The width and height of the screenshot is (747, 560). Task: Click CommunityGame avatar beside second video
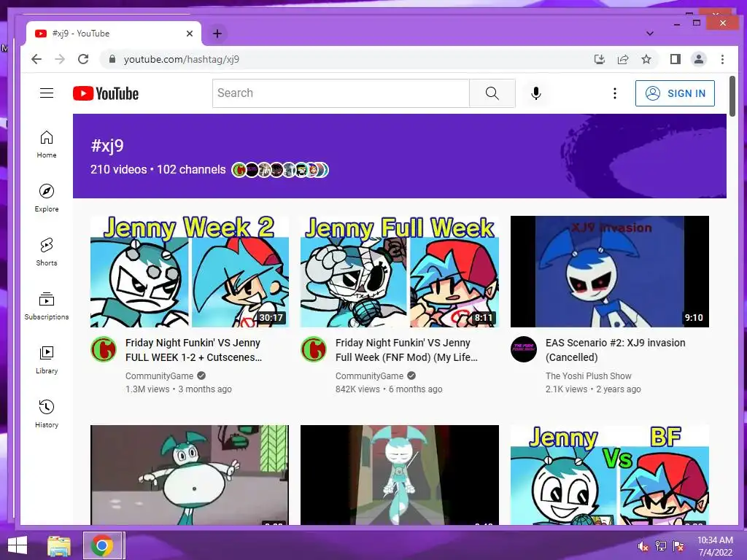point(314,349)
